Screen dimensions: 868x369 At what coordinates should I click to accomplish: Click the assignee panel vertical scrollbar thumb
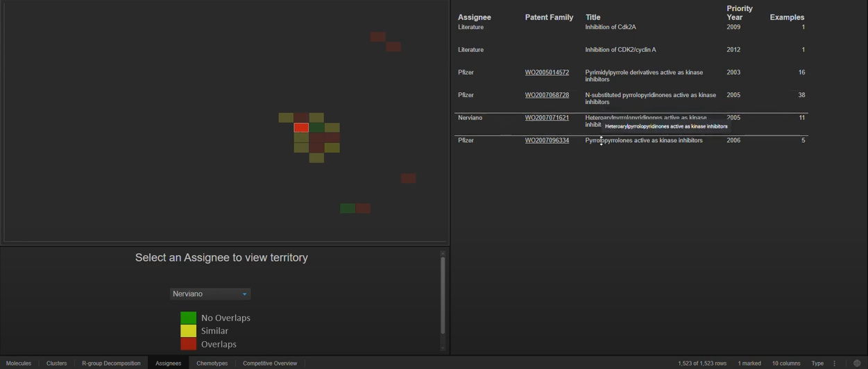tap(443, 296)
